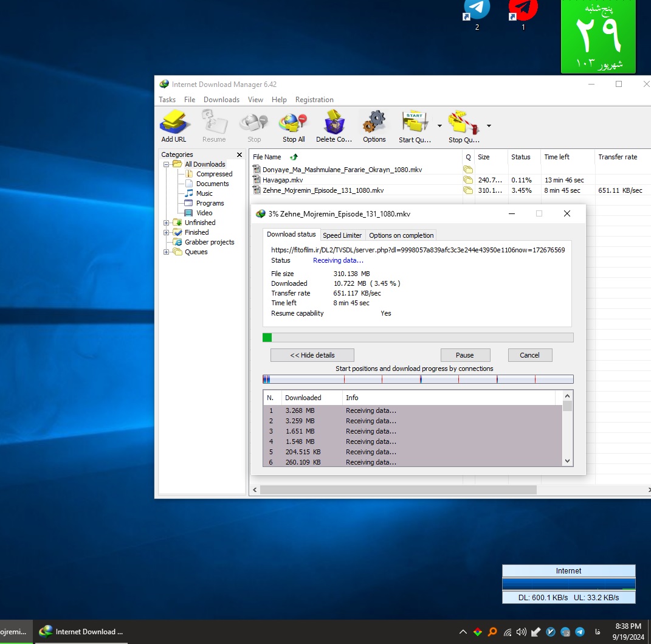Close the Categories panel
651x644 pixels.
pyautogui.click(x=239, y=155)
